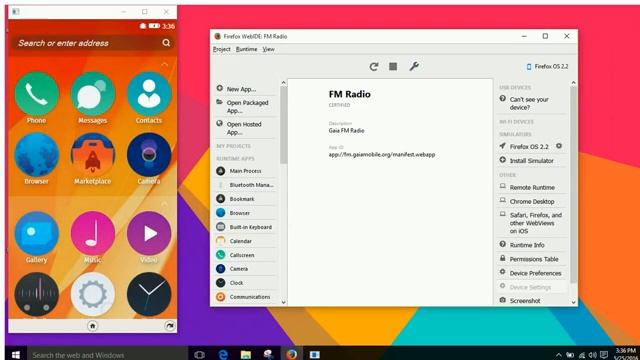Viewport: 640px width, 360px height.
Task: Collapse the first app group chevron in the simulator
Action: [164, 64]
